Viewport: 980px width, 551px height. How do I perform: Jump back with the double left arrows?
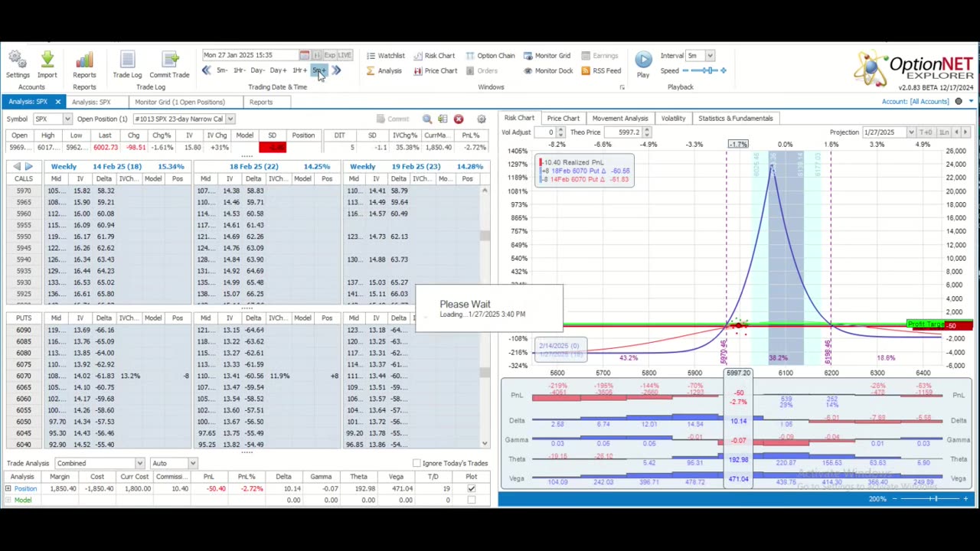[207, 70]
